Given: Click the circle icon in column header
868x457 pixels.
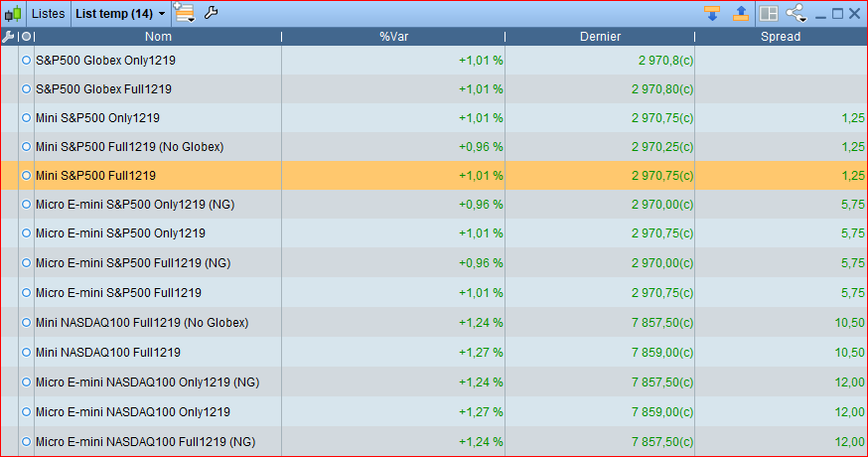Looking at the screenshot, I should click(26, 37).
